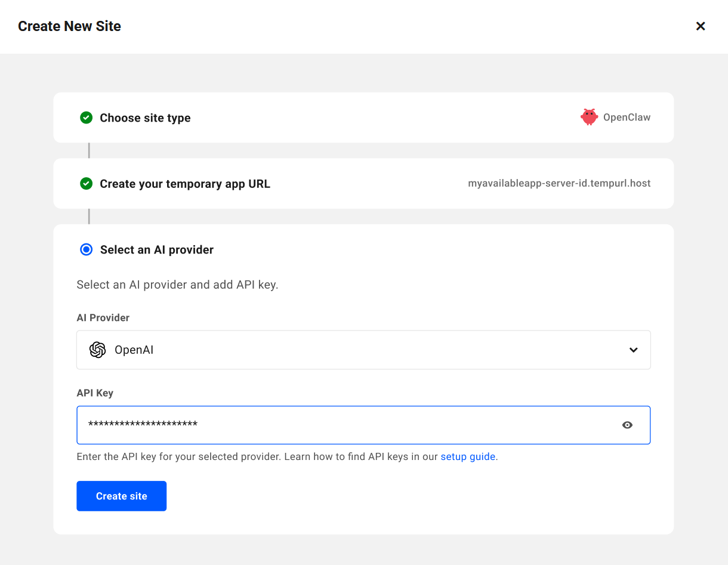Click the Create site button
Viewport: 728px width, 565px height.
coord(121,496)
